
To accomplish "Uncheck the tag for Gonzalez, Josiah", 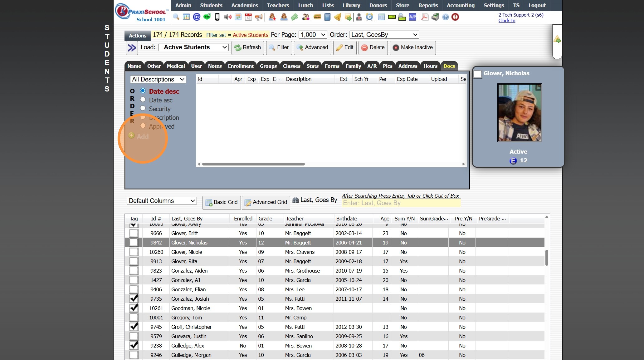I will pos(134,299).
